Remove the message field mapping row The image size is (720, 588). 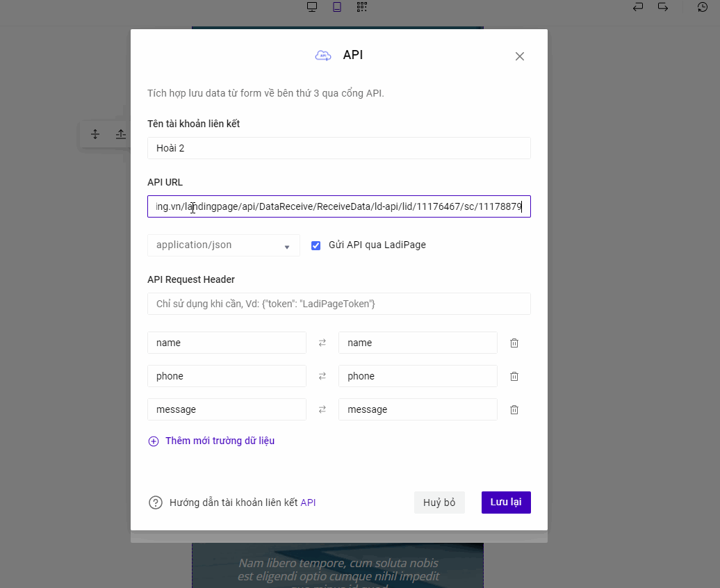(514, 409)
